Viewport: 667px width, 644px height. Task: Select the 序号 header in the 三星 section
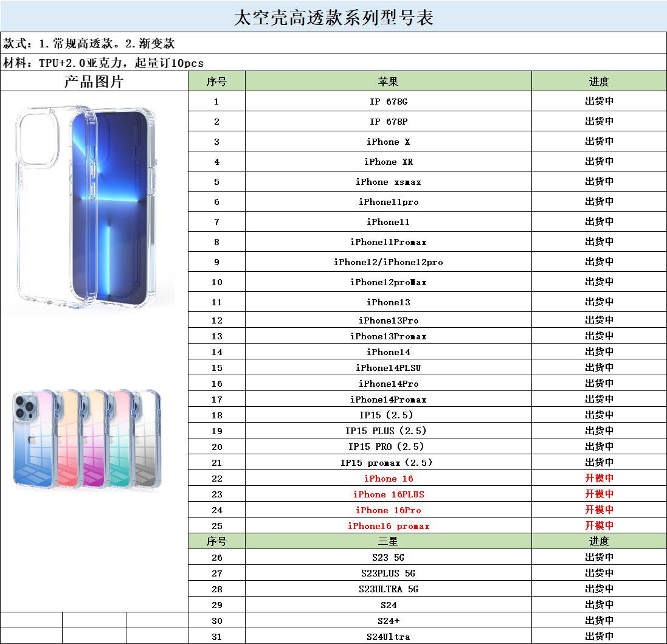click(216, 541)
